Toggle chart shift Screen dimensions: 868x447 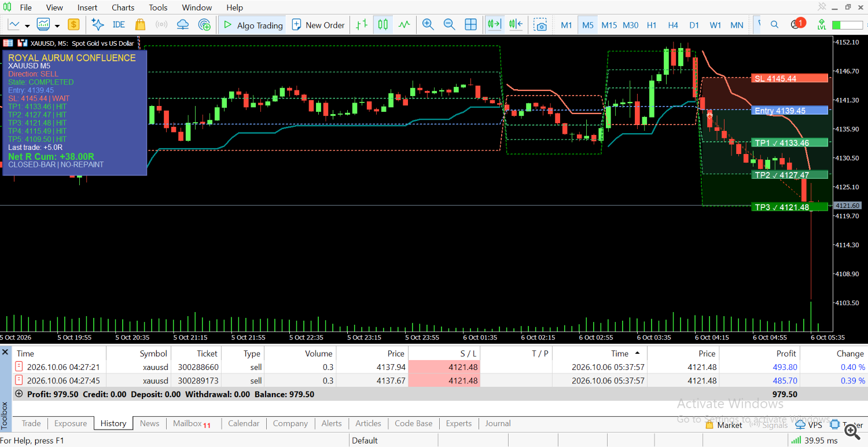516,25
